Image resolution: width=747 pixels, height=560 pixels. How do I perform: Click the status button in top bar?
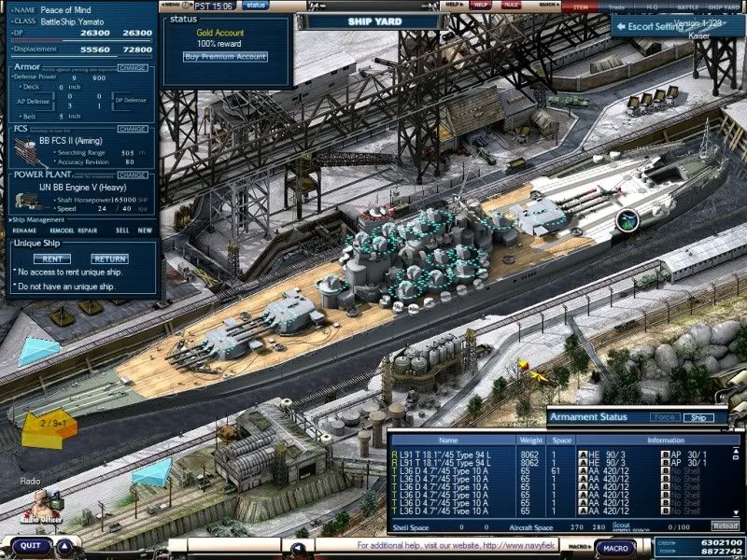pyautogui.click(x=255, y=6)
